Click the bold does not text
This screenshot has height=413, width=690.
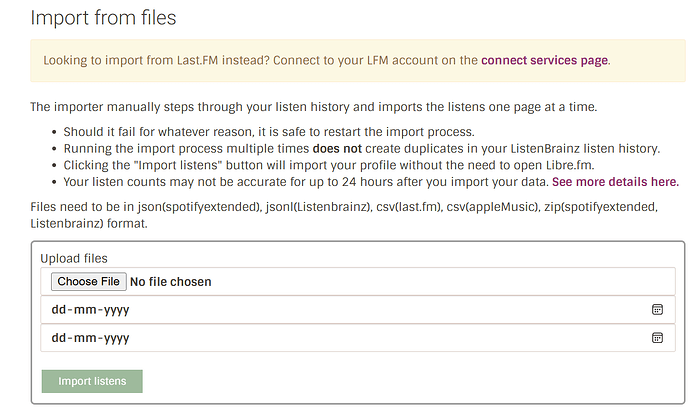tap(337, 149)
